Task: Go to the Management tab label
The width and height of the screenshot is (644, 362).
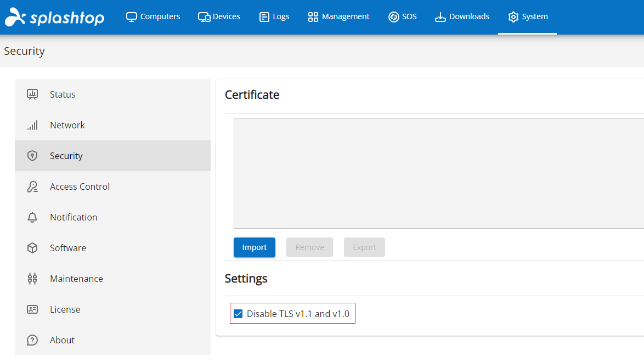Action: (x=346, y=17)
